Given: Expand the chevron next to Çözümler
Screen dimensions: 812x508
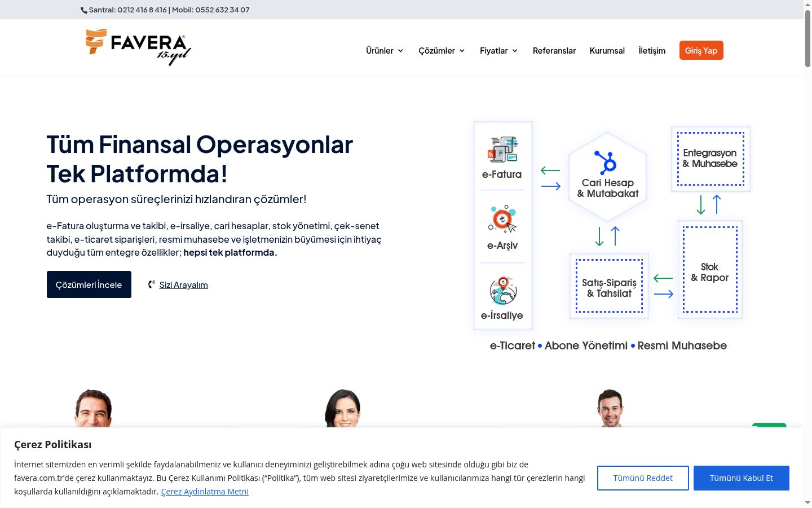Looking at the screenshot, I should [x=462, y=51].
